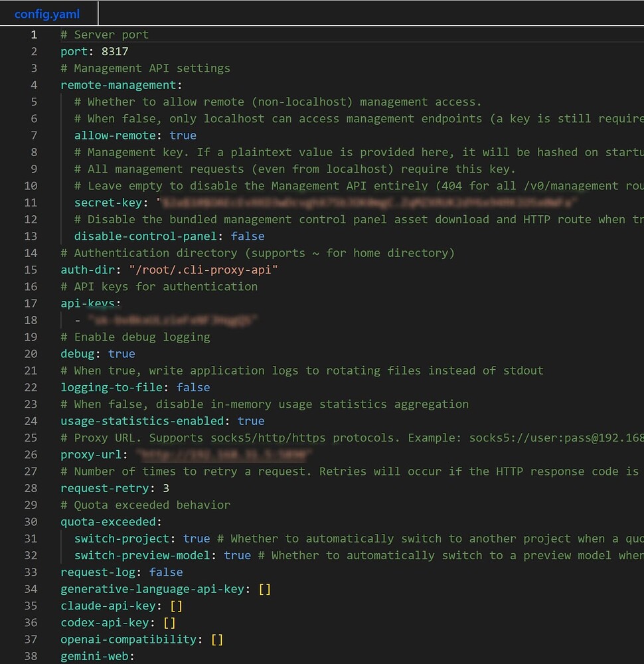Click the "secret-key" key name

[x=108, y=203]
